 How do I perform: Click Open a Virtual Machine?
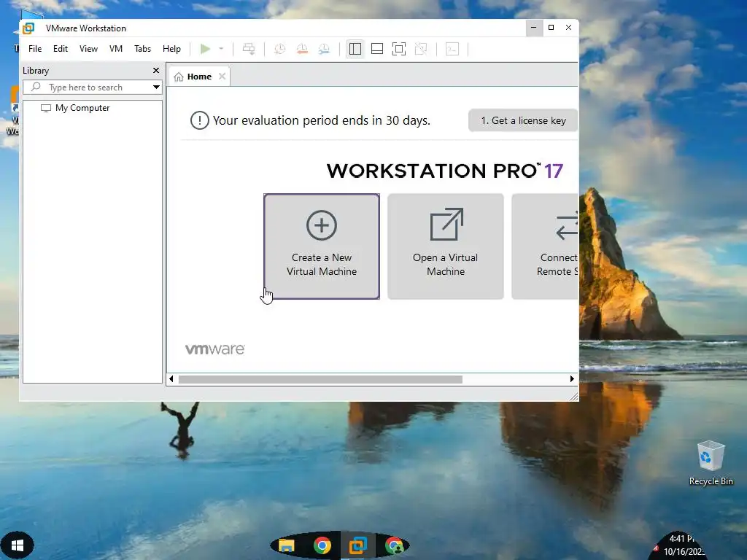[446, 246]
